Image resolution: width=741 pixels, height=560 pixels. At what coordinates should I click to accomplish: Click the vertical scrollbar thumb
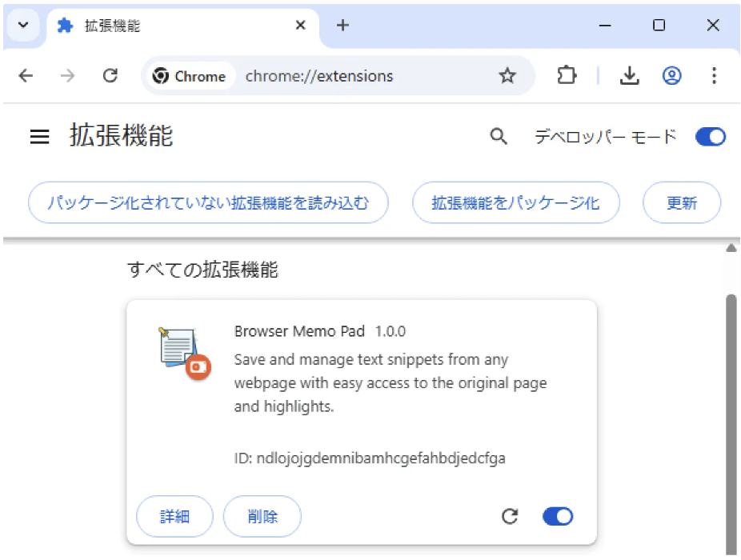[x=731, y=423]
